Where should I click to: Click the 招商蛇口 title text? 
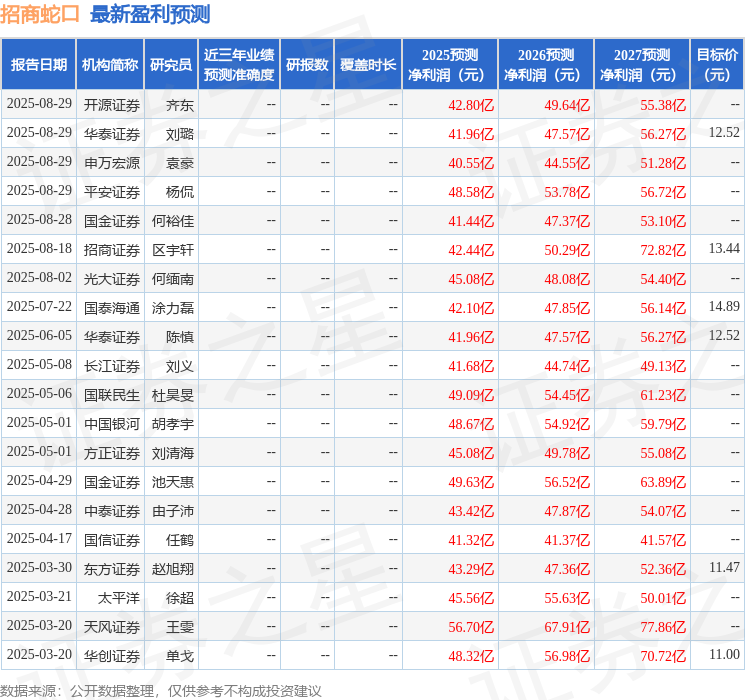40,14
